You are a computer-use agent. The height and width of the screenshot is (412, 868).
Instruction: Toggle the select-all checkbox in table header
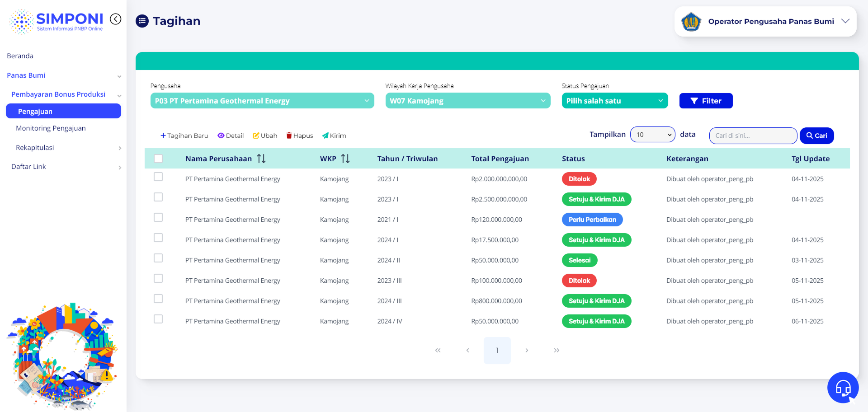pos(158,159)
